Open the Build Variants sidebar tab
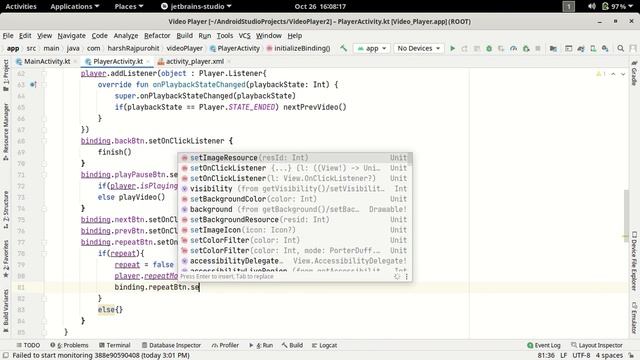This screenshot has width=640, height=360. [6, 310]
